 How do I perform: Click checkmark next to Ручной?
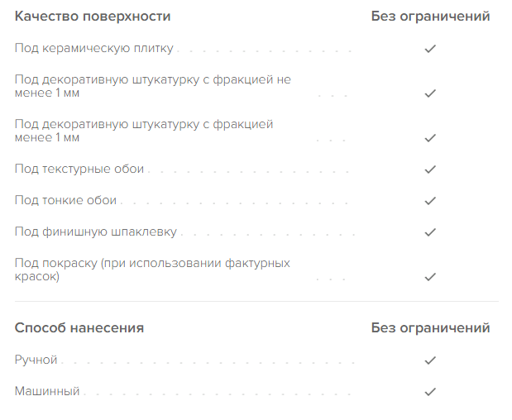click(430, 360)
